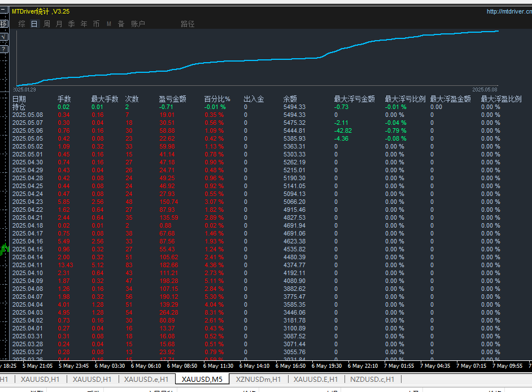The height and width of the screenshot is (392, 532).
Task: Show statistics by '币' symbol
Action: 97,24
